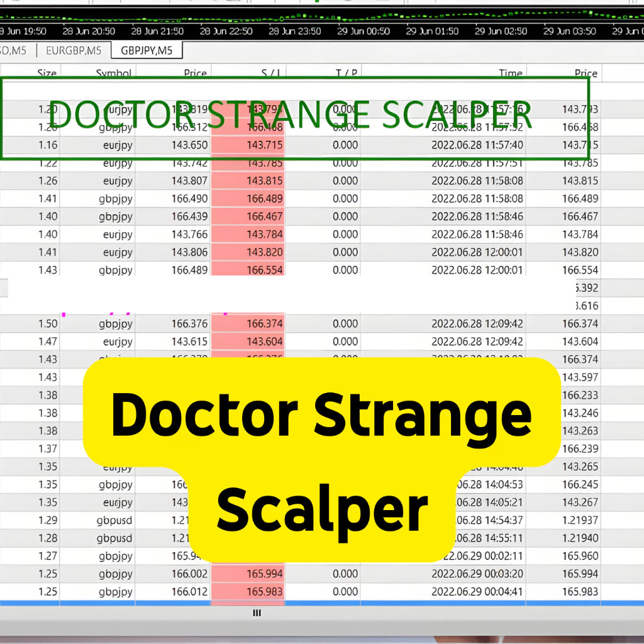This screenshot has width=644, height=644.
Task: Click the entry price 166.376
Action: point(189,324)
